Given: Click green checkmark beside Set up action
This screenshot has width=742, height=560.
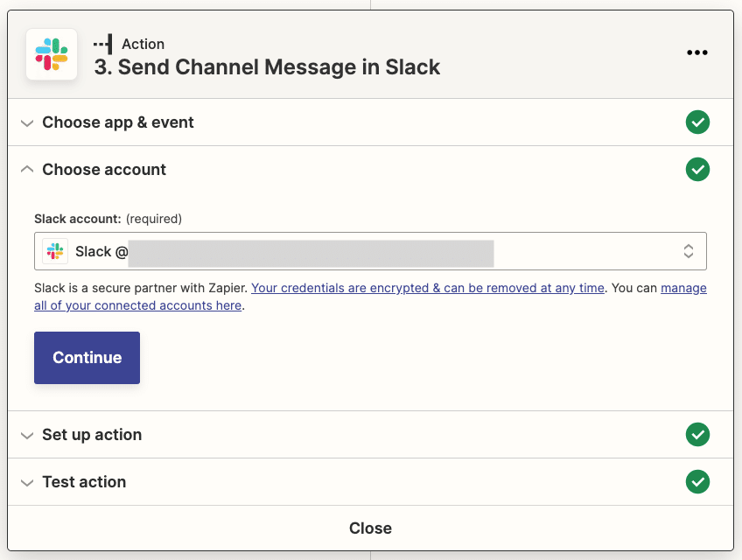Looking at the screenshot, I should 697,435.
